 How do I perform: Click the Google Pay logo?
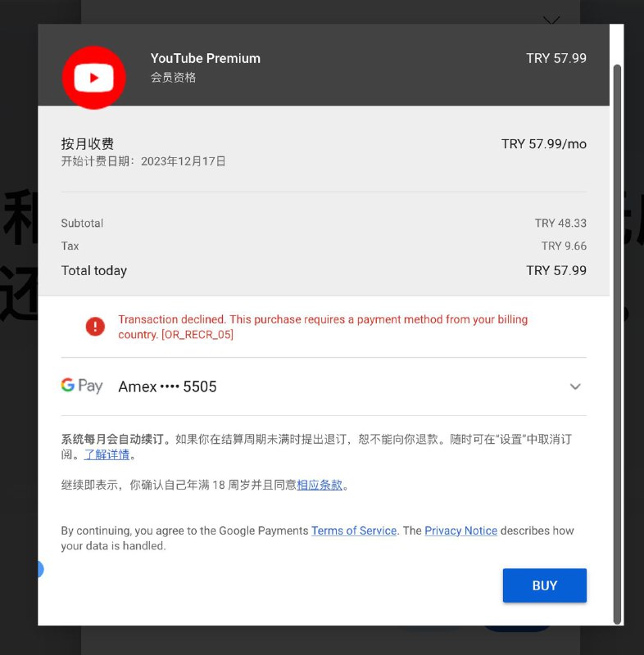(82, 386)
